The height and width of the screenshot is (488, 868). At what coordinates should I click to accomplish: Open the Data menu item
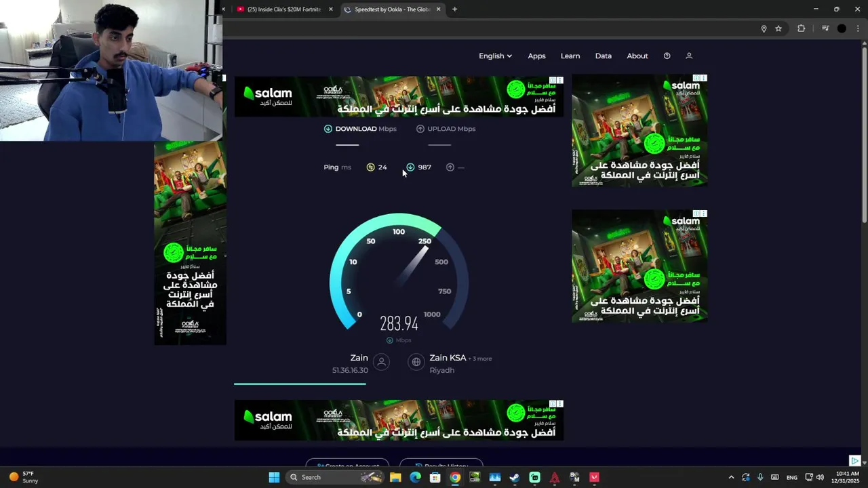coord(604,56)
